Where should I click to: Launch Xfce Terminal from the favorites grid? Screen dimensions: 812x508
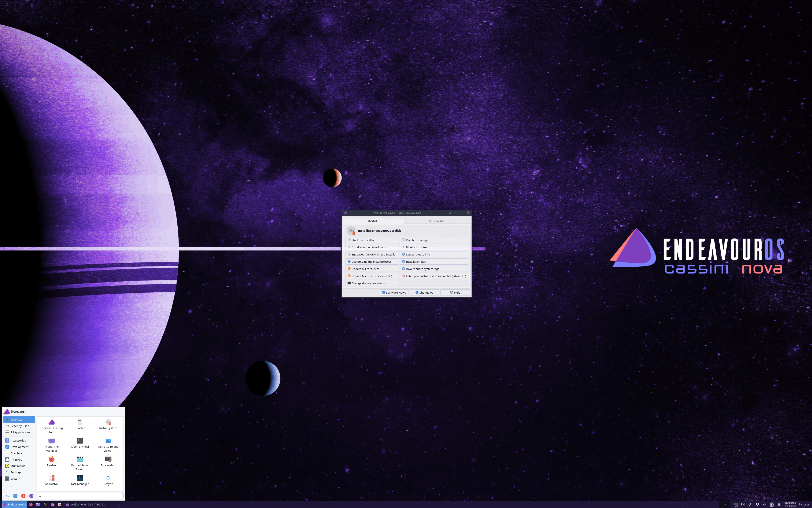[80, 443]
